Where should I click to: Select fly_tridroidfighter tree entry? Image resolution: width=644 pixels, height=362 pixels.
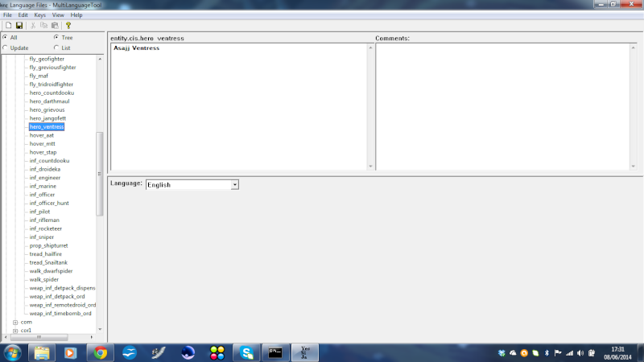52,84
